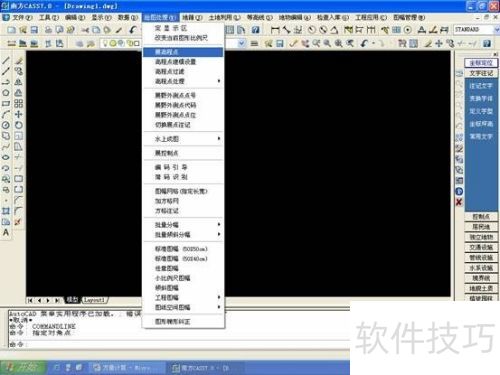Click the Plot/Print icon

click(48, 30)
